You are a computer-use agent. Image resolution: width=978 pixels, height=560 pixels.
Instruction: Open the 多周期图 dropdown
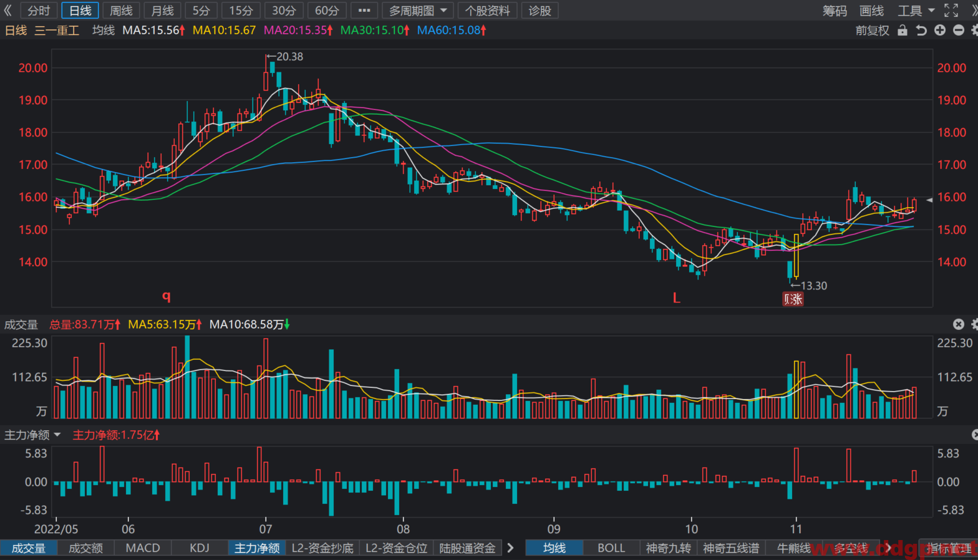pyautogui.click(x=418, y=11)
